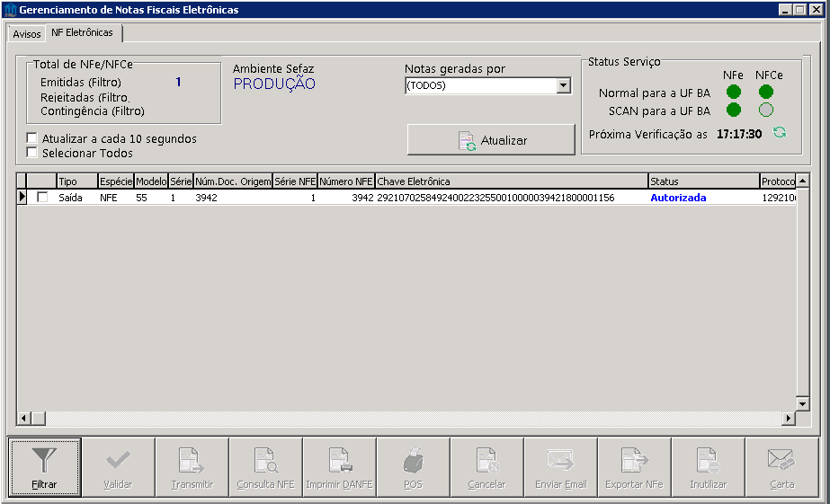Image resolution: width=830 pixels, height=504 pixels.
Task: Click the Carta envelope button
Action: pos(781,467)
